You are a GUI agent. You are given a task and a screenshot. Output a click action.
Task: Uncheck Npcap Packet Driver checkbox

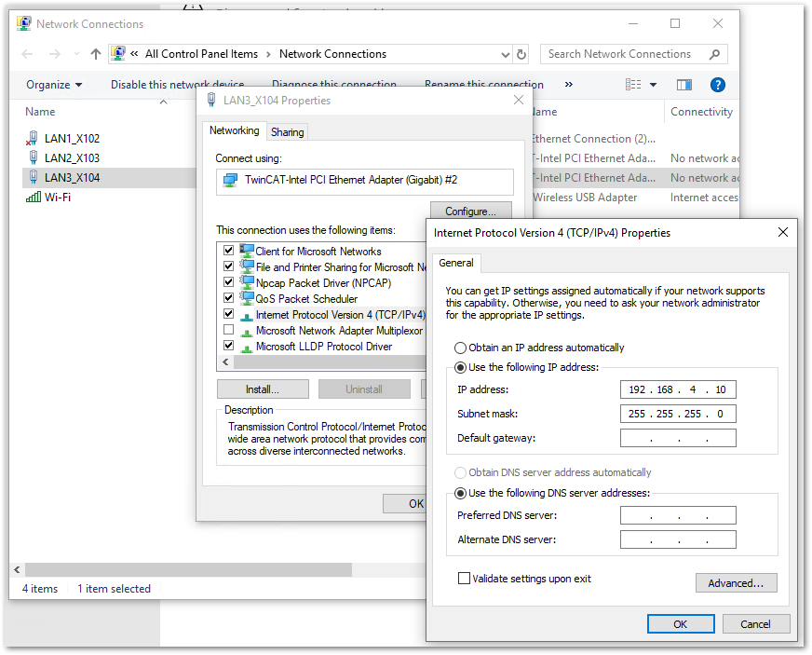tap(228, 282)
